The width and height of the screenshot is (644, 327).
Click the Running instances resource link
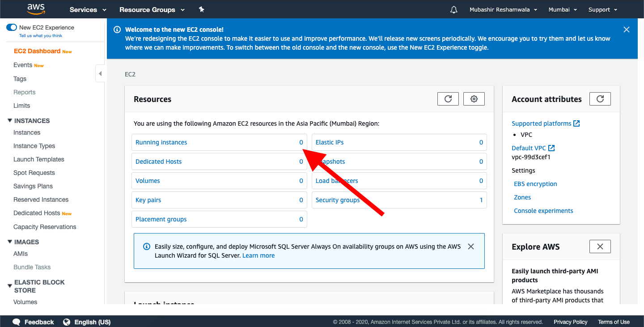[161, 142]
